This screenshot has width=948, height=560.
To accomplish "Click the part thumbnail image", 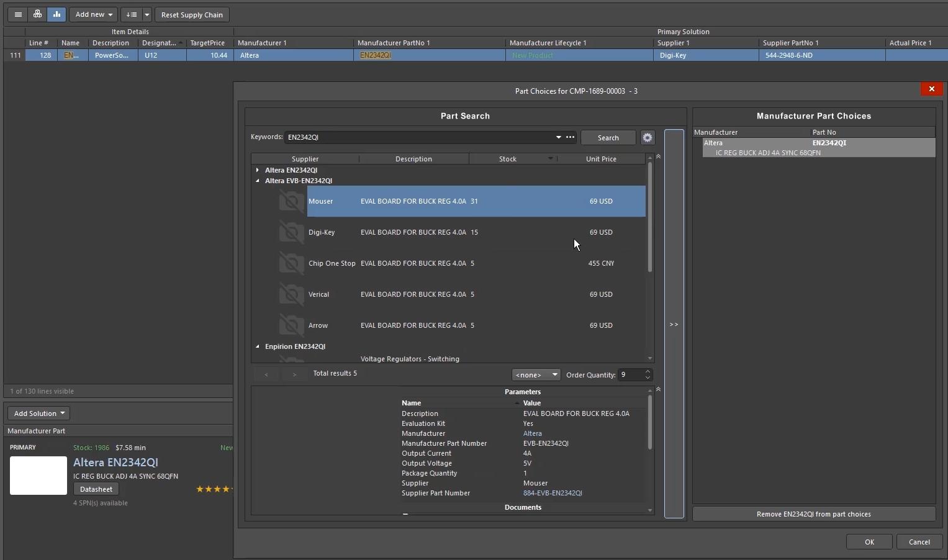I will 38,476.
